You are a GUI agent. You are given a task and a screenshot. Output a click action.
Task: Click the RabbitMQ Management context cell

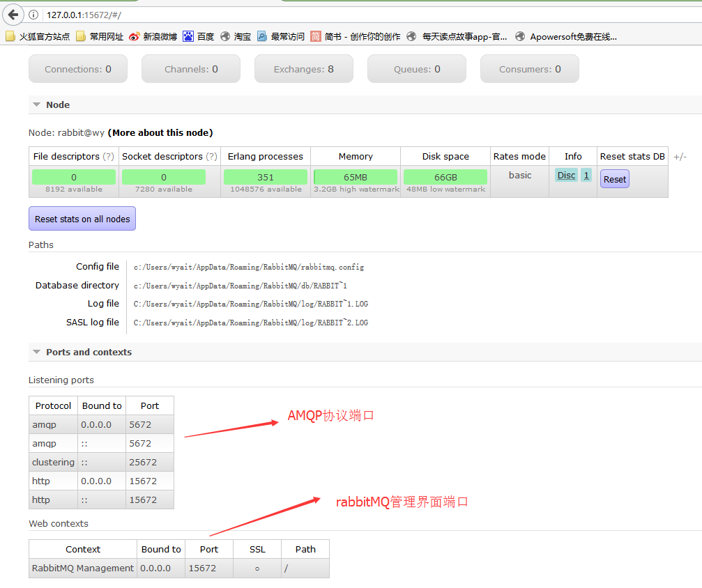click(83, 568)
